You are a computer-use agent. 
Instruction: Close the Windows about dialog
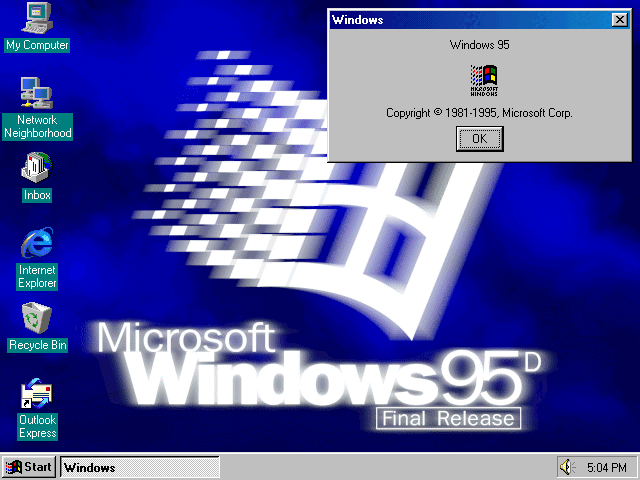(620, 20)
